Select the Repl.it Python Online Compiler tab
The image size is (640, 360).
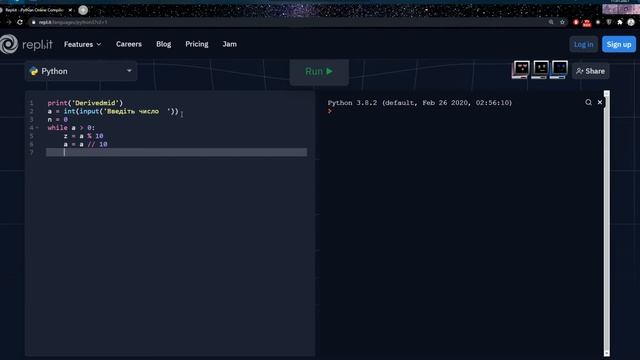pos(35,10)
